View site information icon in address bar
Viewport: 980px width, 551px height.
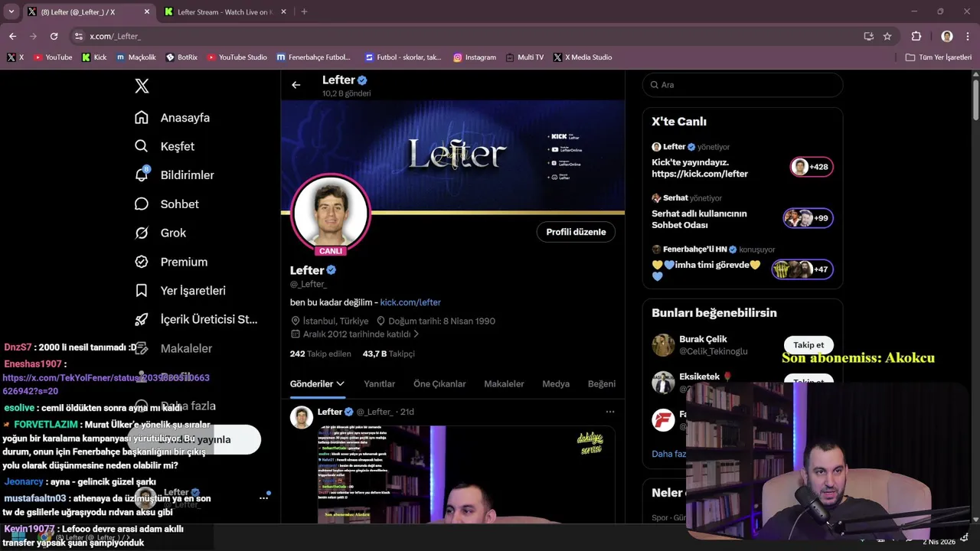click(78, 36)
